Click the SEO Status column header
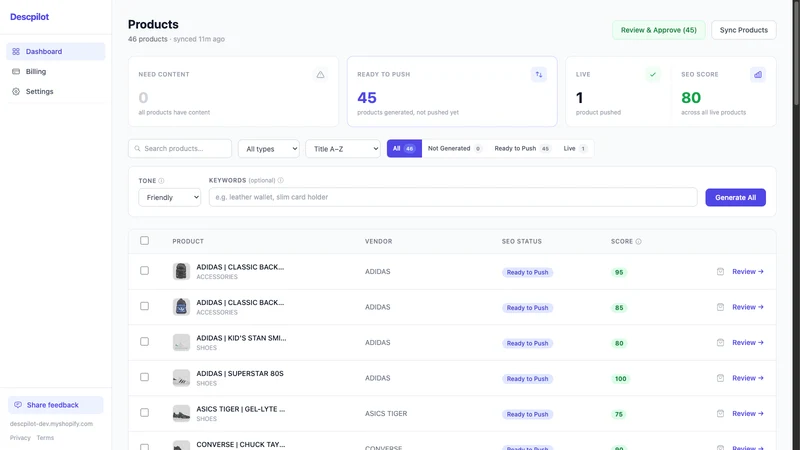Screen dimensions: 800x450 521,241
